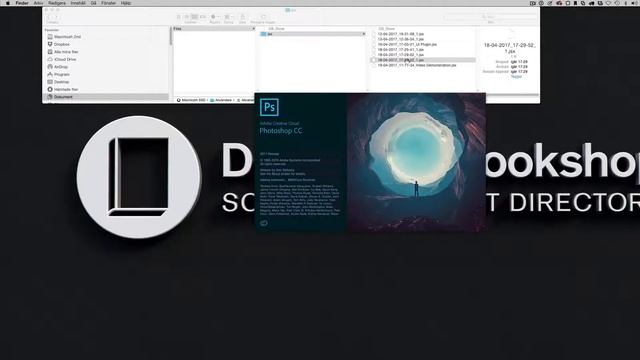Image resolution: width=640 pixels, height=360 pixels.
Task: Select the jsx folder in middle column
Action: 312,34
